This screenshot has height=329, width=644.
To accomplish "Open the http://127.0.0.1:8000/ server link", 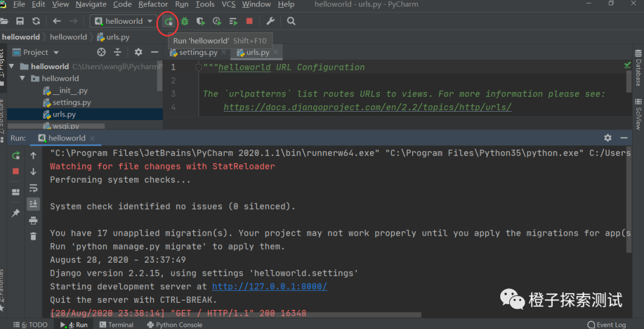I will [270, 287].
